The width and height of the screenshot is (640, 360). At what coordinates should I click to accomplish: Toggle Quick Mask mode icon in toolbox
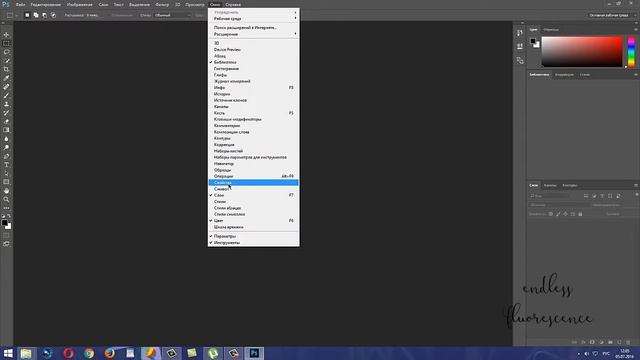6,236
